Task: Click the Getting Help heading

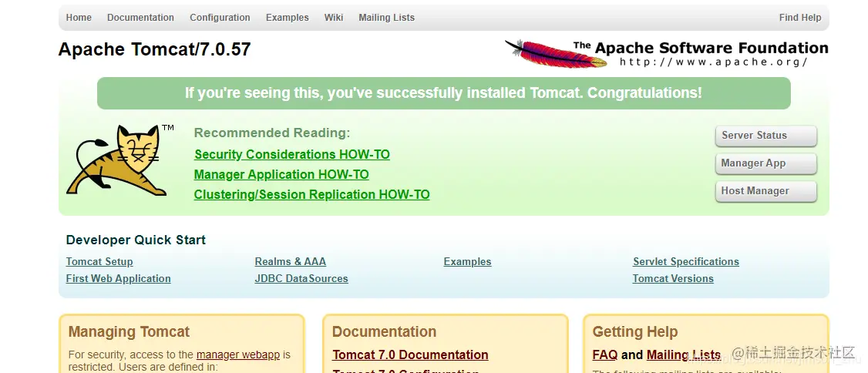Action: [635, 332]
